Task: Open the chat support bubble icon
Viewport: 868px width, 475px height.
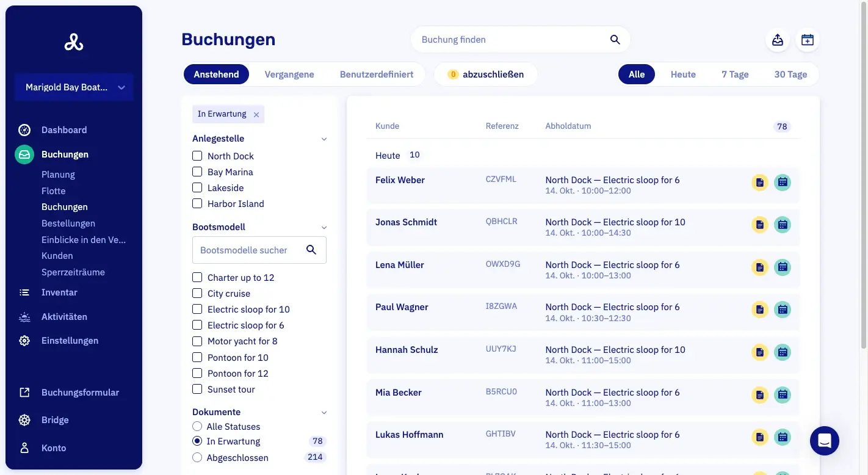Action: (x=825, y=441)
